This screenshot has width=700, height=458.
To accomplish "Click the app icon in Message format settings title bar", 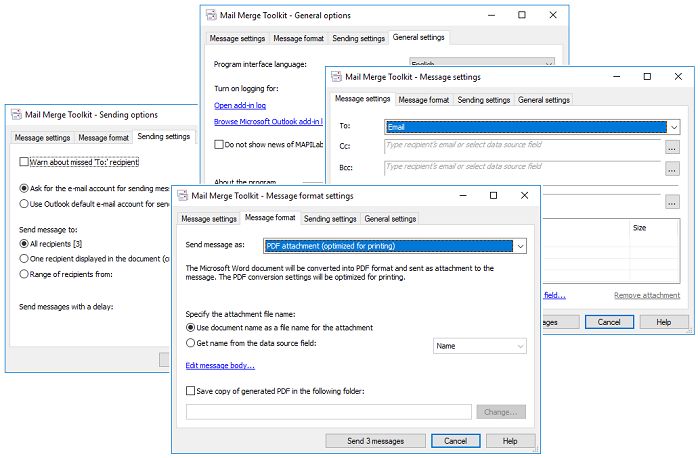I will tap(183, 196).
